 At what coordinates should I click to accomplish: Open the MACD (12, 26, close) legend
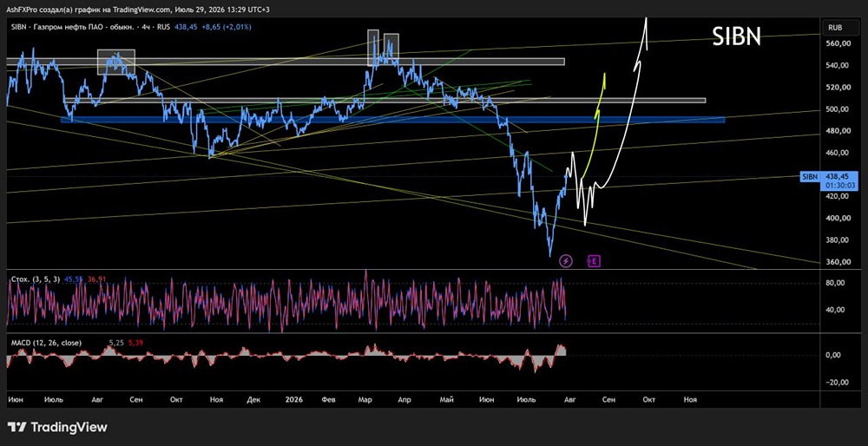[x=47, y=343]
